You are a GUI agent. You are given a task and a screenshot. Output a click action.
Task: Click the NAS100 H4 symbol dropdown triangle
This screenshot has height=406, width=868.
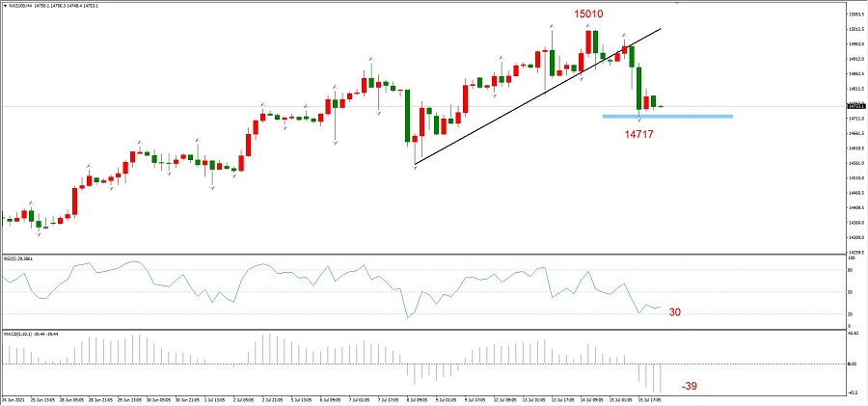click(x=3, y=5)
